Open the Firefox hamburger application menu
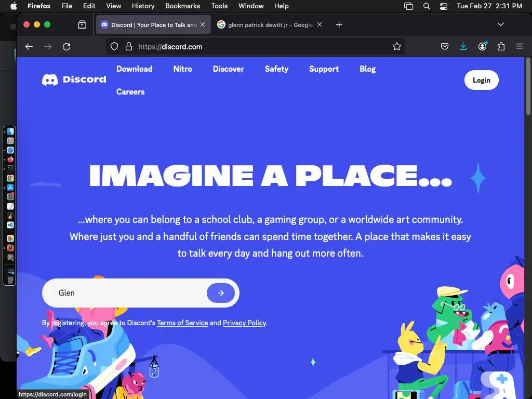This screenshot has height=399, width=532. [519, 46]
